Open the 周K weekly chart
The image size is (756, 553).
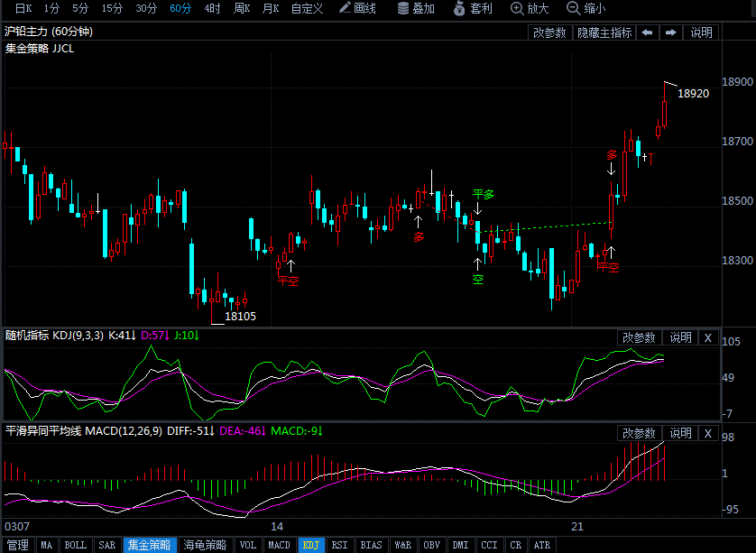point(242,8)
